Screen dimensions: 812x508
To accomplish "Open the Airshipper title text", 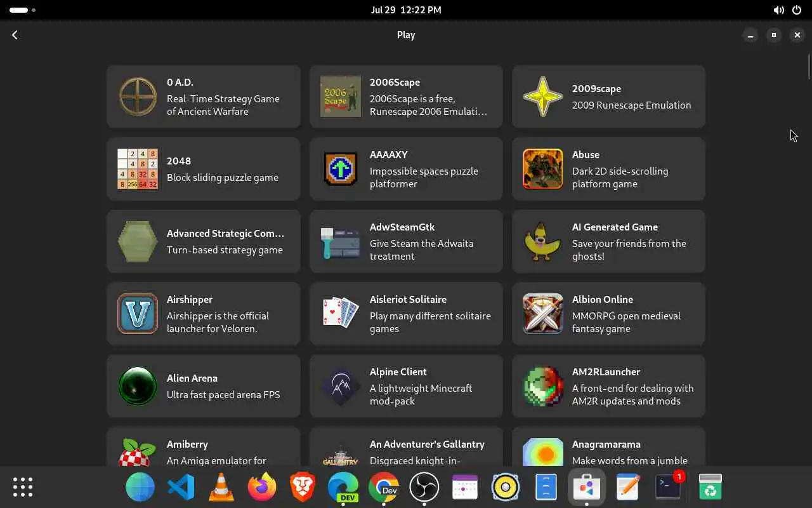I will pos(190,299).
